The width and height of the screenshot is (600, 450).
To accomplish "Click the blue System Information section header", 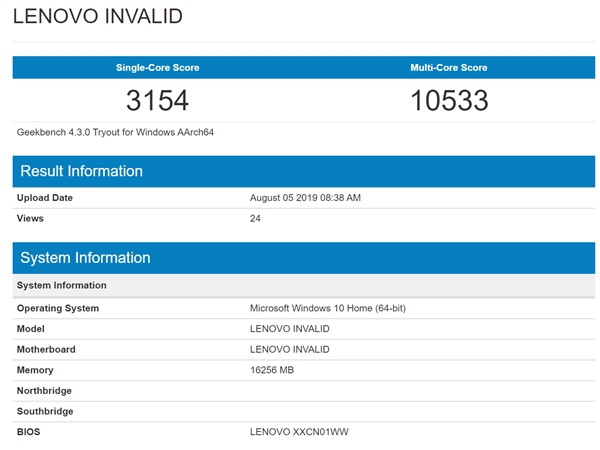I will [x=85, y=258].
